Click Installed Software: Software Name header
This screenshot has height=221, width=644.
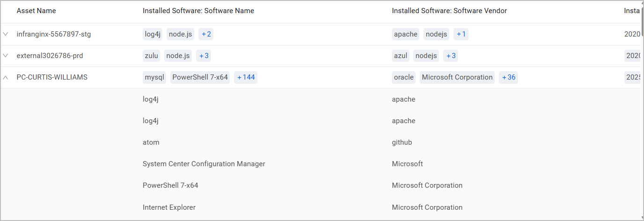pyautogui.click(x=198, y=11)
